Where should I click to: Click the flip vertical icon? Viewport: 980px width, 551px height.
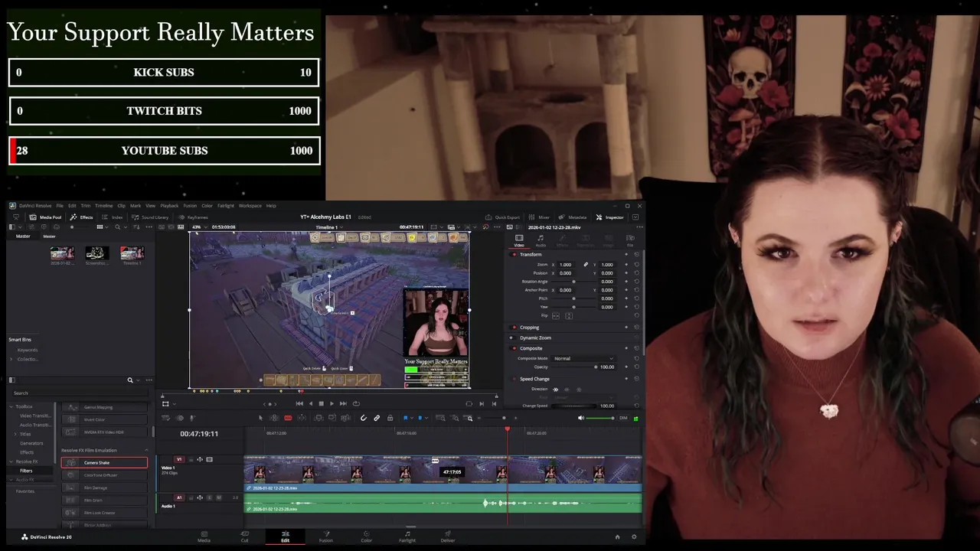point(568,315)
